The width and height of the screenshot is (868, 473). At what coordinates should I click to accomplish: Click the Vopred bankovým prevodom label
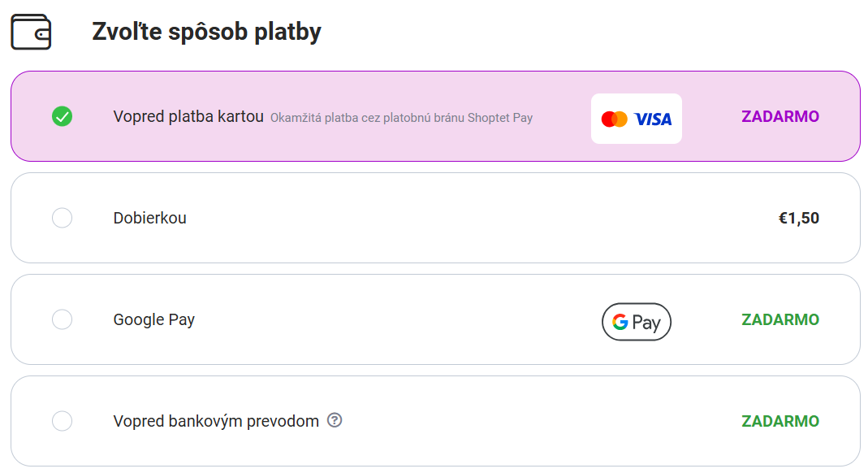(216, 421)
